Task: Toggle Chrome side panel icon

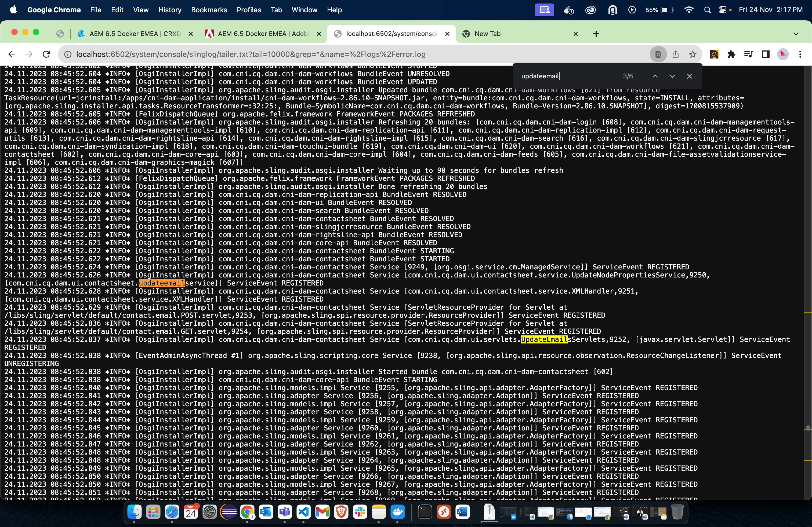Action: coord(766,54)
